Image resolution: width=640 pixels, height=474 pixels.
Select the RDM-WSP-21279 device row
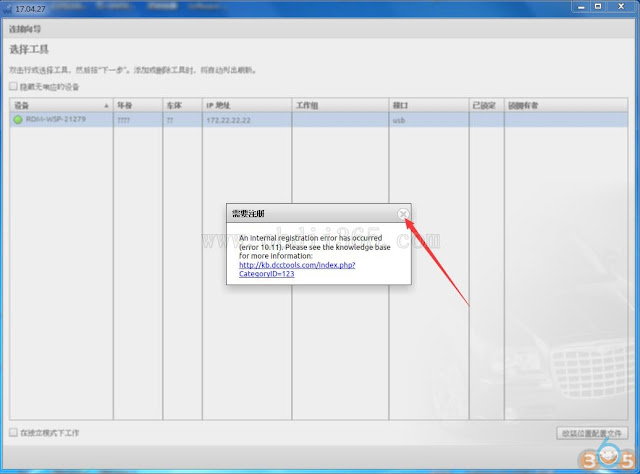pyautogui.click(x=318, y=120)
